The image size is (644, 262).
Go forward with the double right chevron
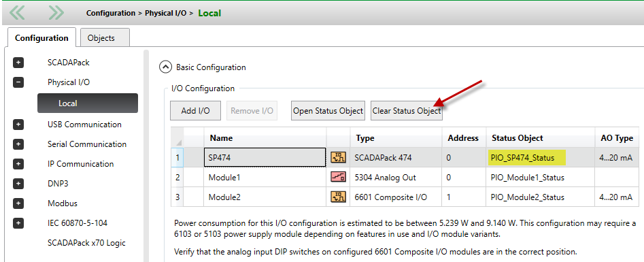(56, 13)
